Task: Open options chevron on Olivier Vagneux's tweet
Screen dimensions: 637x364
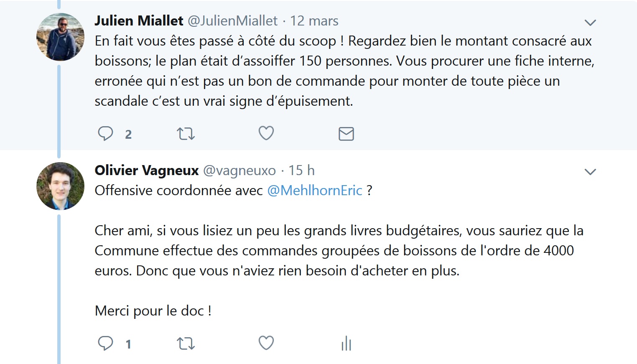Action: coord(590,172)
